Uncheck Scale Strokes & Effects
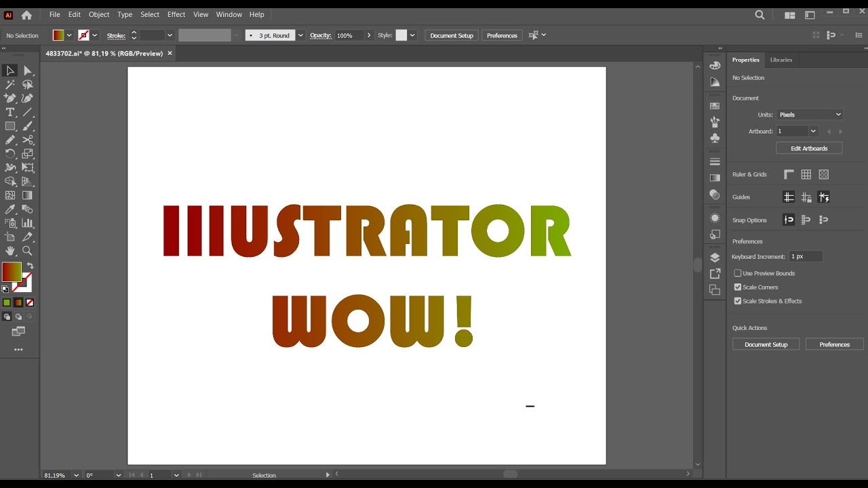The height and width of the screenshot is (488, 868). tap(738, 301)
